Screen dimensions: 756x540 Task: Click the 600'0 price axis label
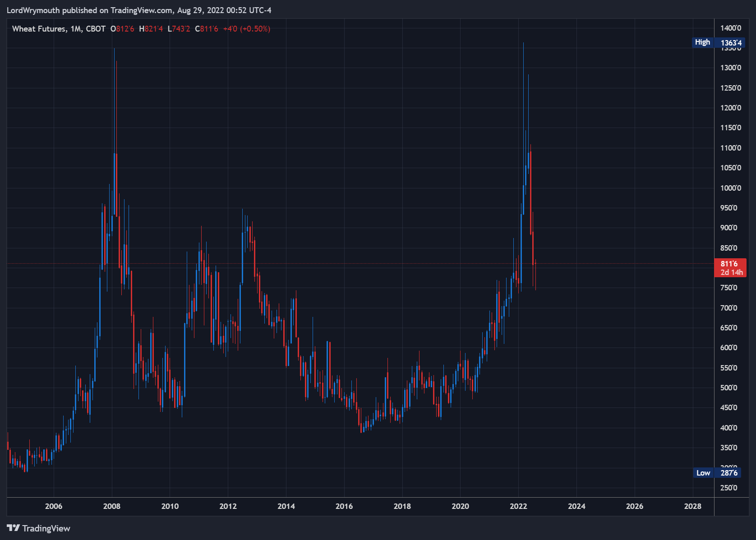click(x=728, y=348)
